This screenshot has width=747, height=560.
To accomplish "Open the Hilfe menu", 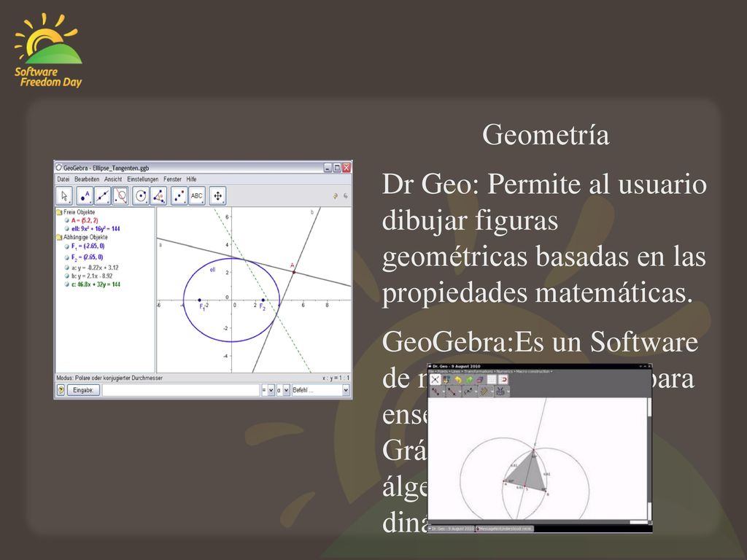I will 192,179.
